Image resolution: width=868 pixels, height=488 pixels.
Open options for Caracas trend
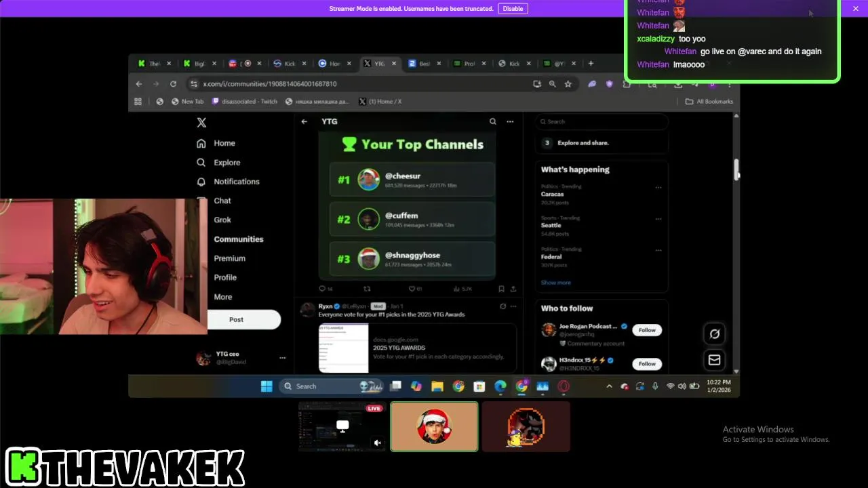tap(658, 188)
